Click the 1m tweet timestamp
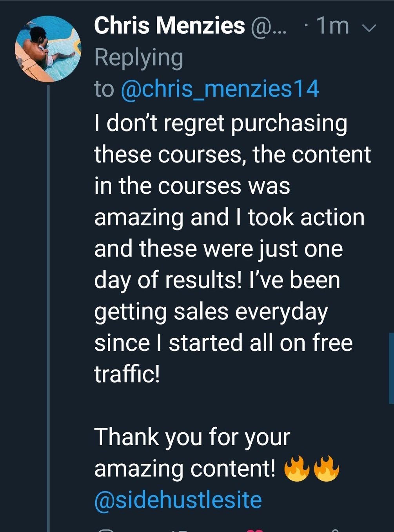This screenshot has height=532, width=394. (332, 26)
